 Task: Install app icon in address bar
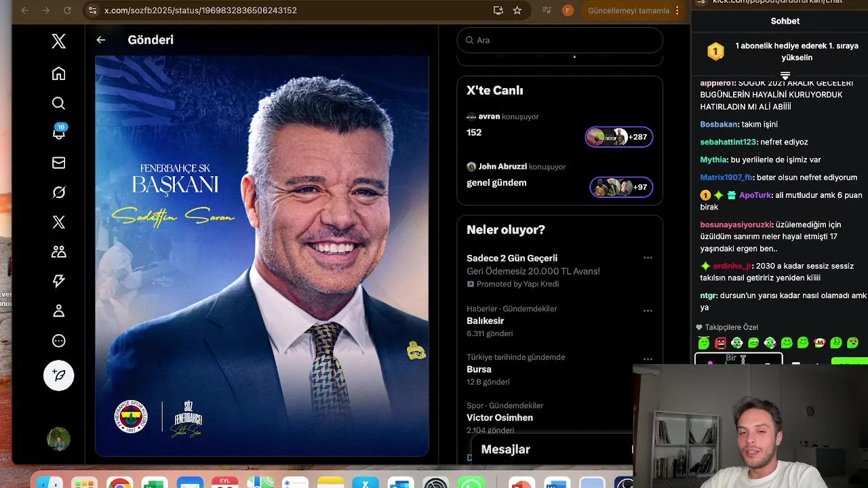[x=498, y=10]
